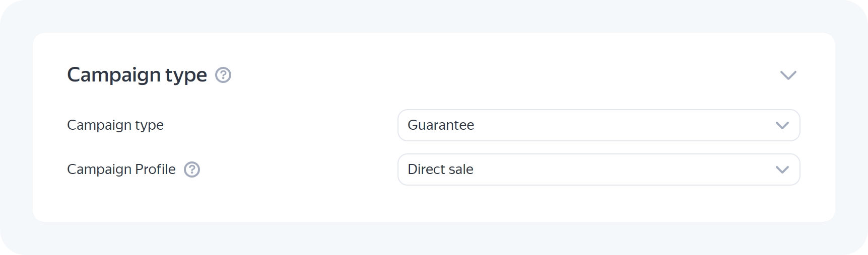The width and height of the screenshot is (868, 255).
Task: Show info via the heading's question mark
Action: click(223, 75)
